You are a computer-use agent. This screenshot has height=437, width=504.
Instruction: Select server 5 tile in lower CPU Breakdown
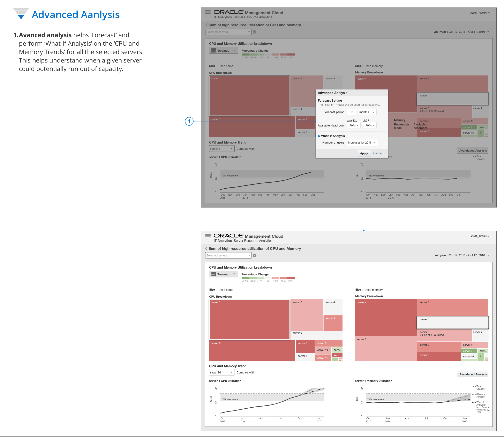tap(333, 323)
